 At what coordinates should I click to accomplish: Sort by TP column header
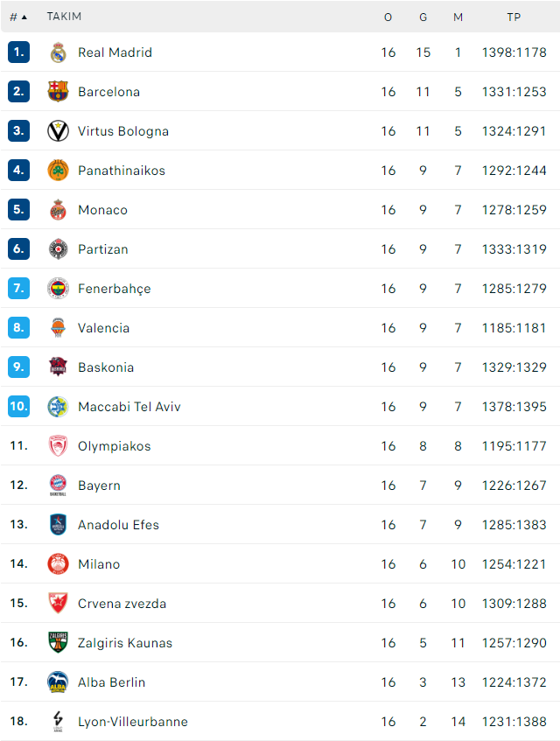tap(514, 17)
